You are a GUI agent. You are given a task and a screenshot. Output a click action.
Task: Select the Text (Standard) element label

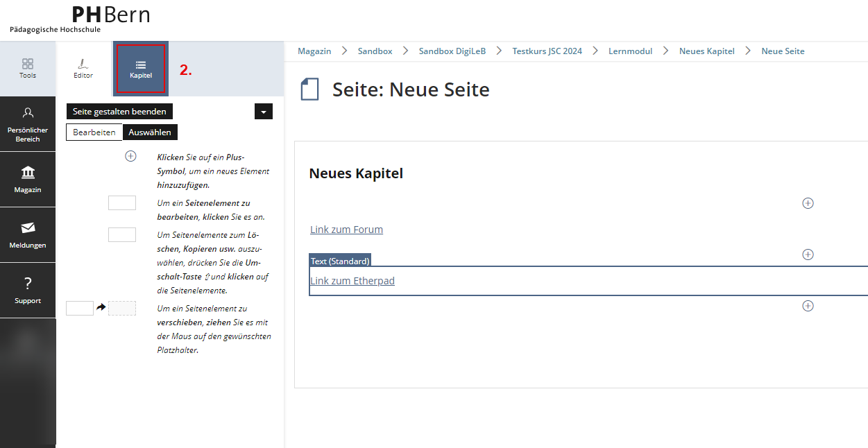coord(340,261)
